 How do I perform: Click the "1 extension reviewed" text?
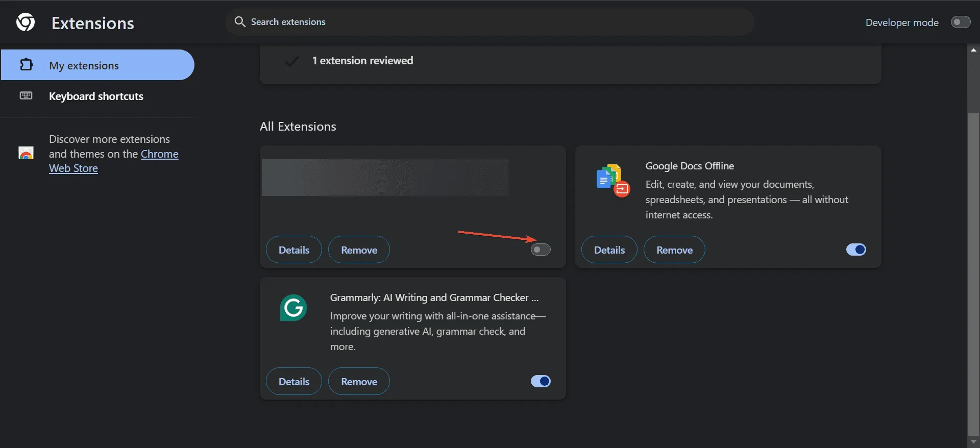(362, 61)
